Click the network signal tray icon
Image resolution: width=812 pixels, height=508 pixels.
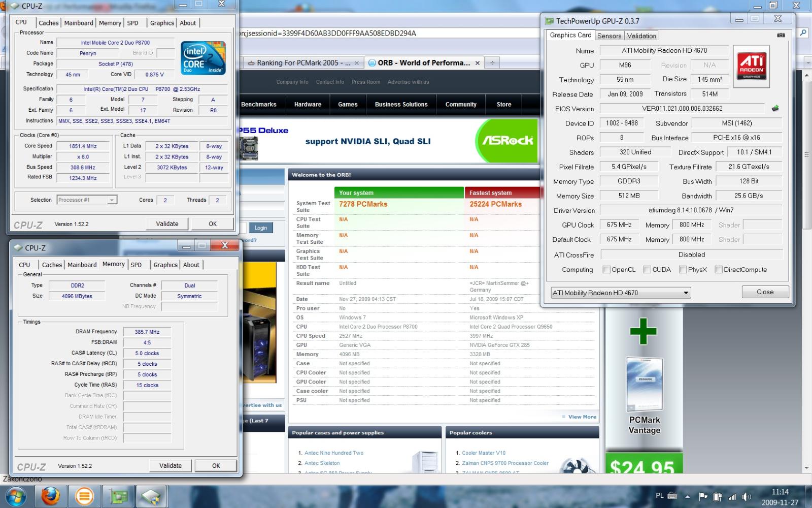[732, 496]
